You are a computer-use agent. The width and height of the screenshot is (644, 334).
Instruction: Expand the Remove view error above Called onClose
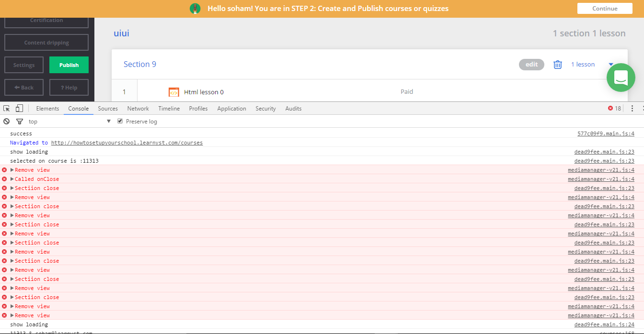tap(12, 170)
